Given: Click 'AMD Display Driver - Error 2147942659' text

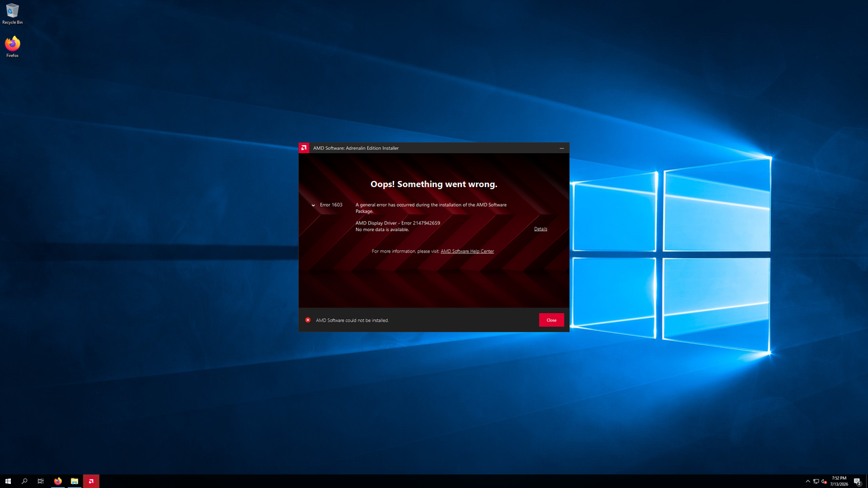Looking at the screenshot, I should [397, 223].
